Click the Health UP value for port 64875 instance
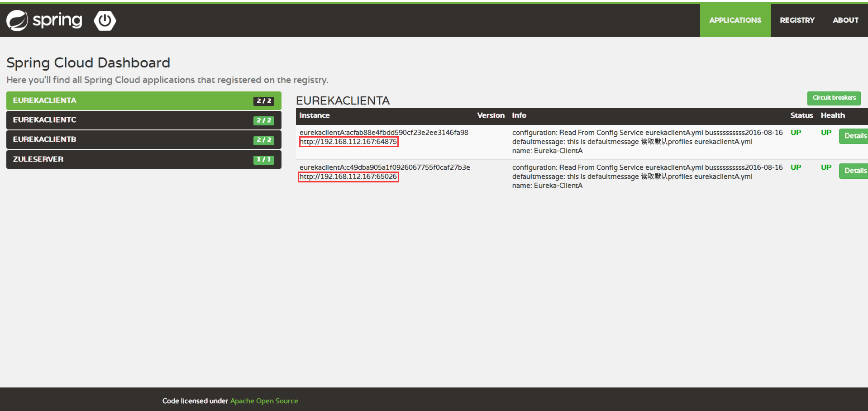Screen dimensions: 868x411 coord(826,133)
